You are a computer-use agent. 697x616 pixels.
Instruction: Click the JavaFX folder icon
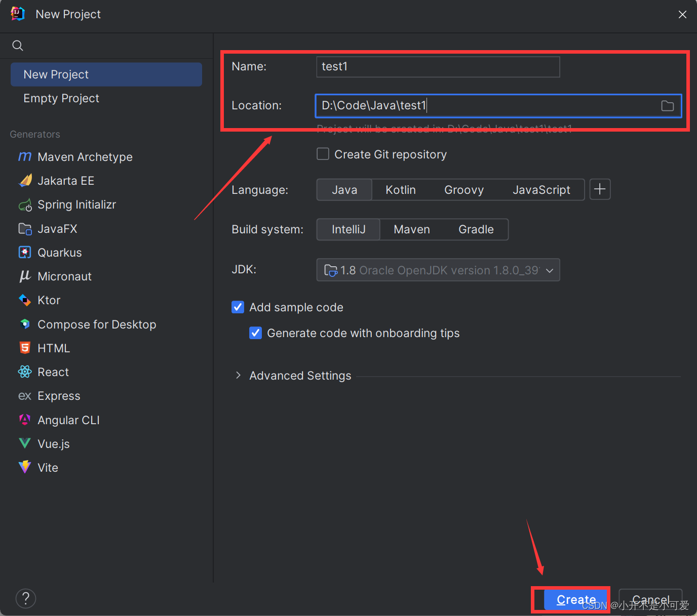pyautogui.click(x=25, y=229)
